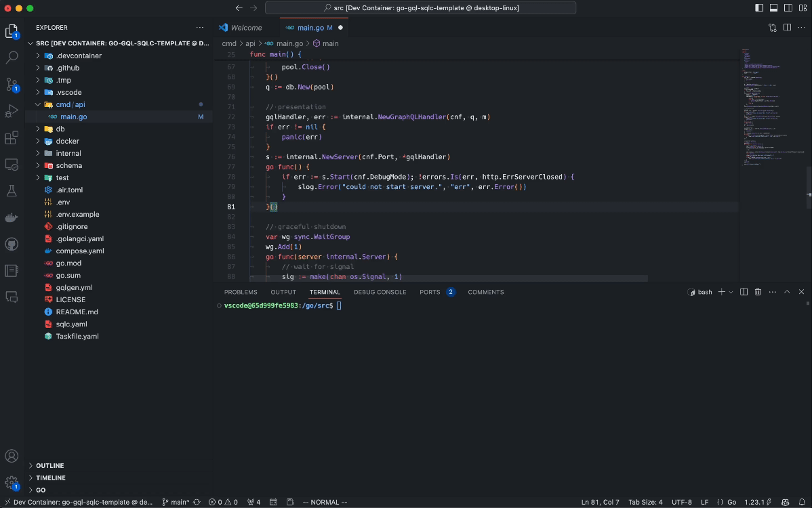Customize layout icon in title bar
Viewport: 812px width, 508px height.
(x=803, y=7)
